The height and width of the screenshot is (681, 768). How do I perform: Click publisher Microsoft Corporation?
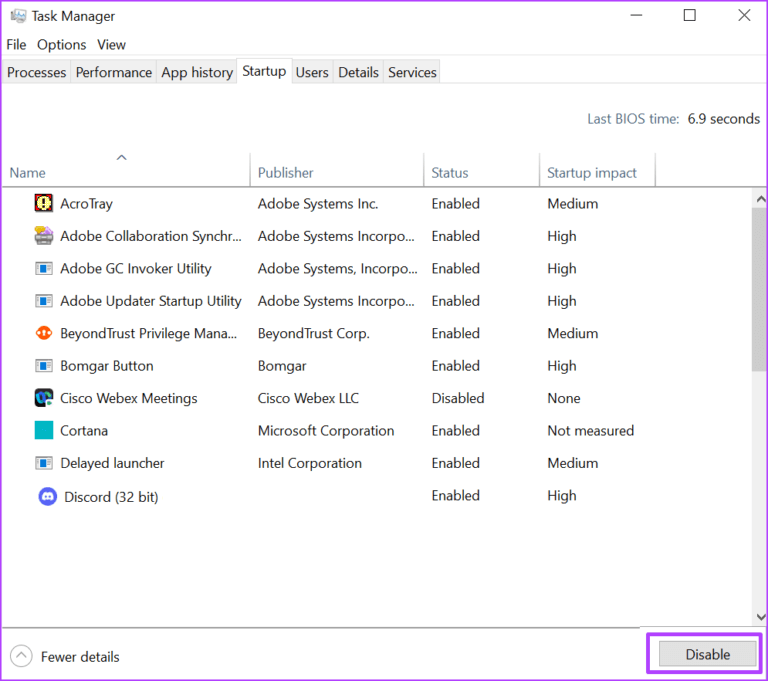(326, 431)
